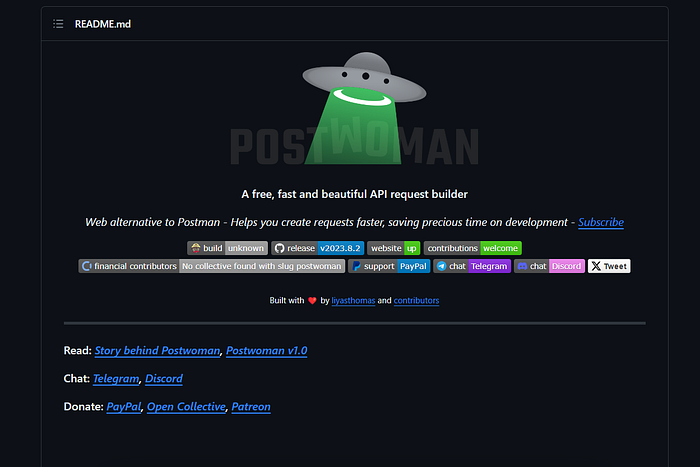Open PayPal link in Donate line
The height and width of the screenshot is (467, 700).
coord(124,407)
